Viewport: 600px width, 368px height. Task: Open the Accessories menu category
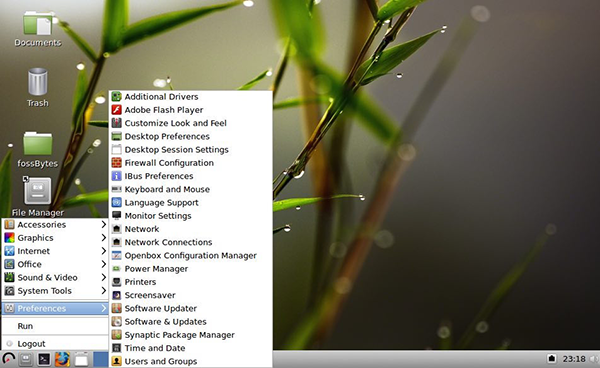tap(55, 225)
